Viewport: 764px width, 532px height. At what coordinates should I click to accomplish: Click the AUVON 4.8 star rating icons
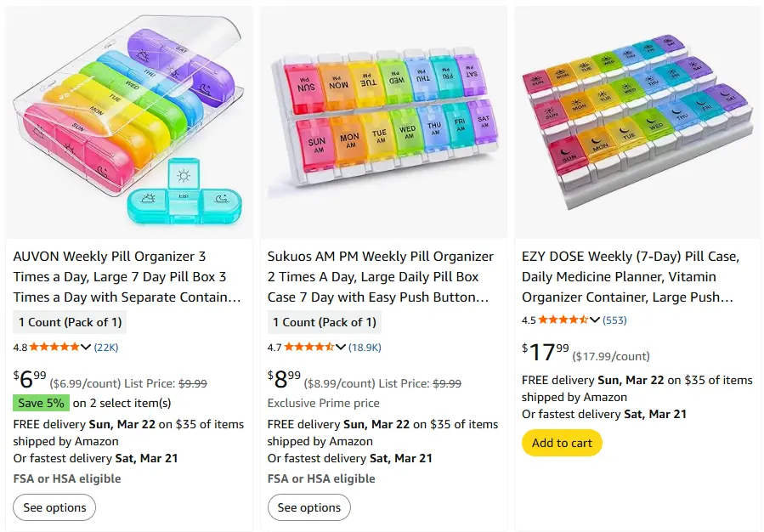[56, 347]
